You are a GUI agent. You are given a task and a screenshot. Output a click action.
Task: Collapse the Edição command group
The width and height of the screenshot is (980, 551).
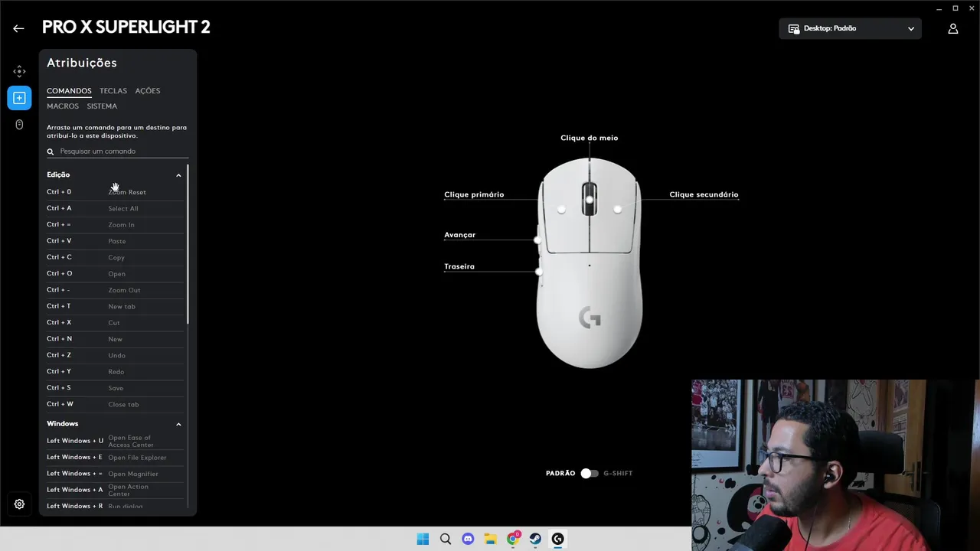click(x=178, y=175)
